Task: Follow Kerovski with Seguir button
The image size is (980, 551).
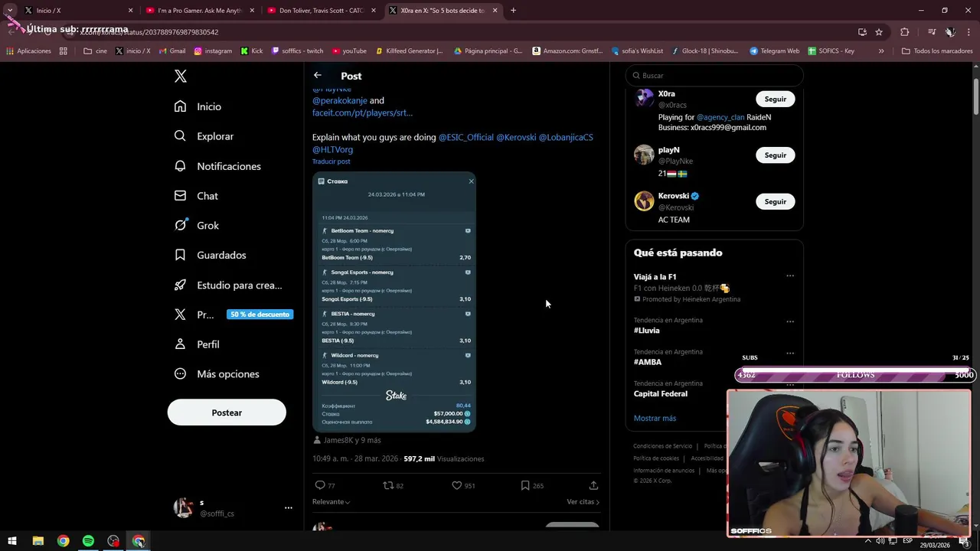Action: pyautogui.click(x=775, y=201)
